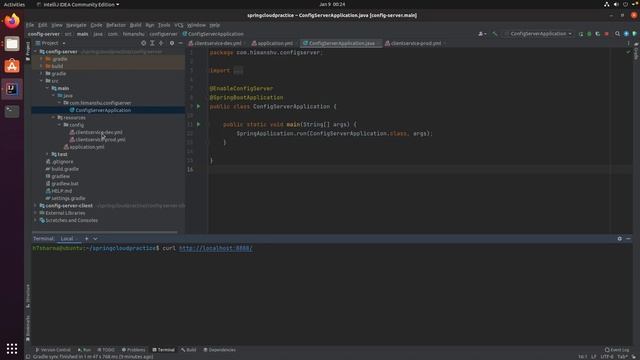
Task: Switch to clientservice-prod.yml editor tab
Action: click(413, 43)
